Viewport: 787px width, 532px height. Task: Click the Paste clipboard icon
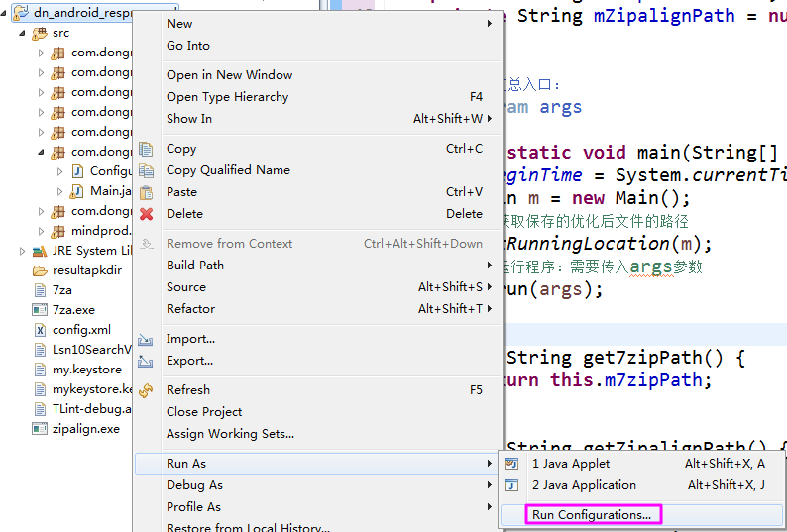[x=147, y=192]
